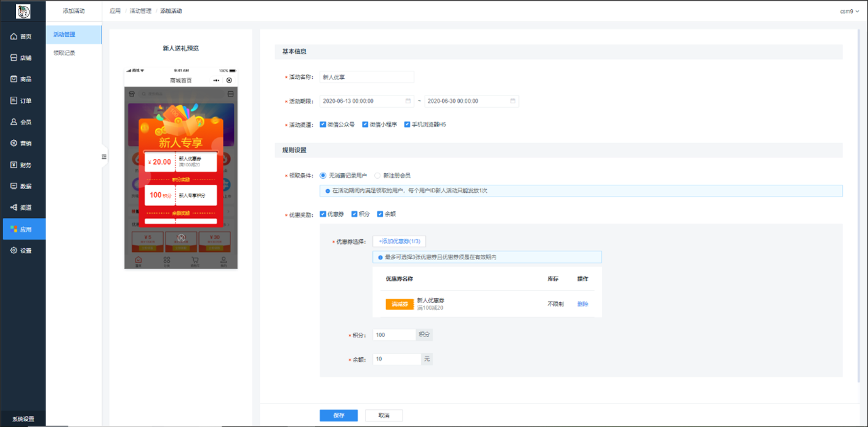The width and height of the screenshot is (868, 427).
Task: Open 营销 marketing section
Action: (x=22, y=143)
